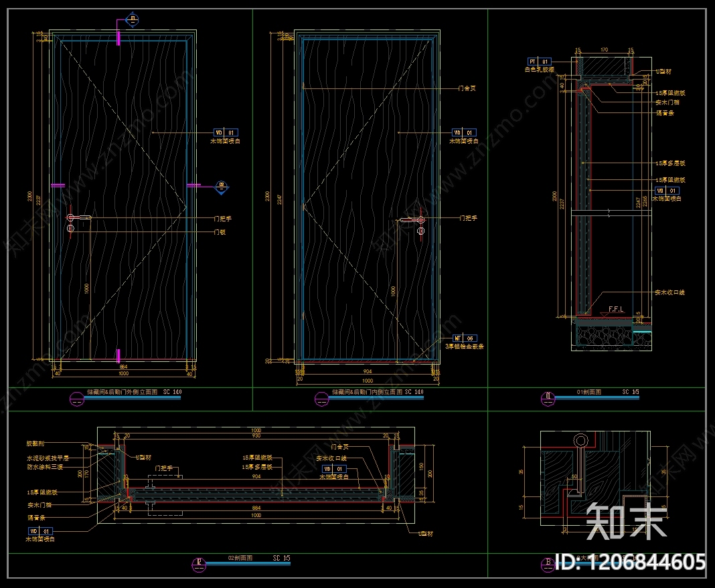The height and width of the screenshot is (588, 715).
Task: Click the '水泥砂浆找平层' annotation text
Action: pos(48,458)
